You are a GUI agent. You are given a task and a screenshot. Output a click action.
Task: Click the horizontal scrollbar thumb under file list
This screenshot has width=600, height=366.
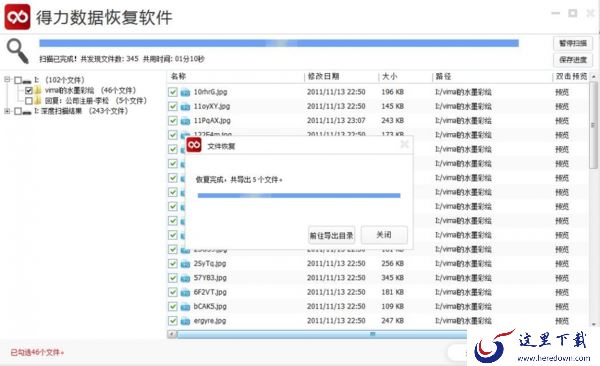pos(321,335)
